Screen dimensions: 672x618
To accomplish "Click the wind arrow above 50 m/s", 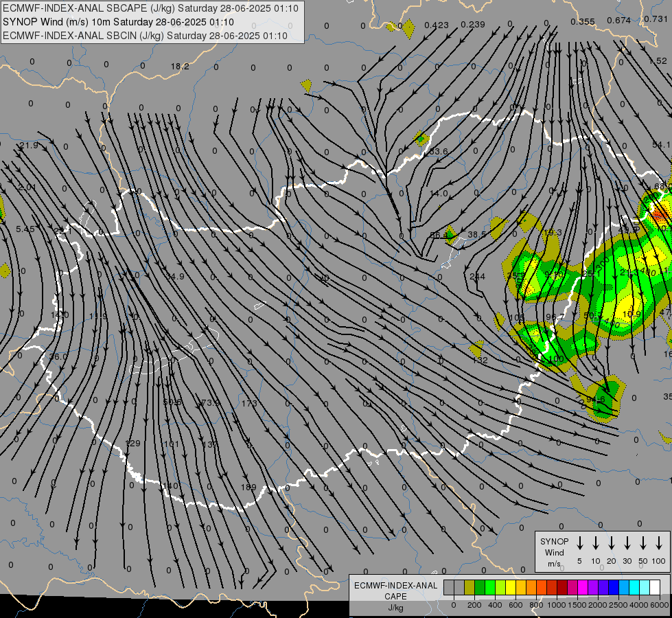I will pos(643,542).
